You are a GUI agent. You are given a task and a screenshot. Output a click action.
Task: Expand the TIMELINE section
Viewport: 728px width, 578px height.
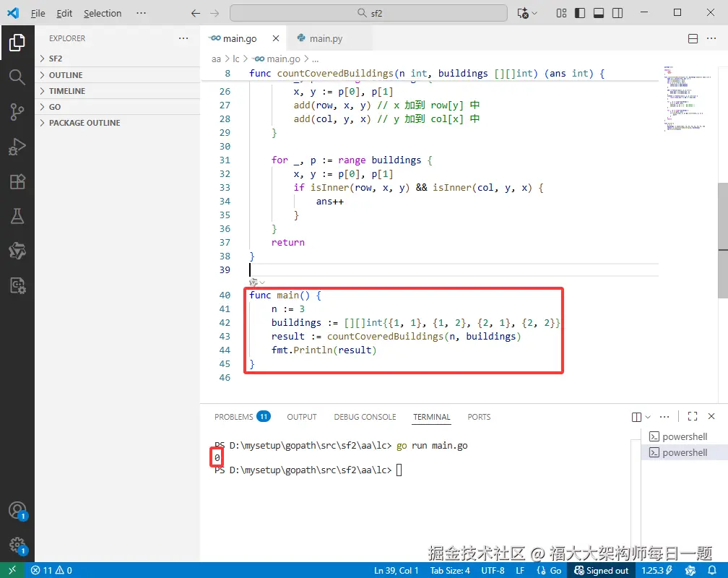[x=118, y=90]
